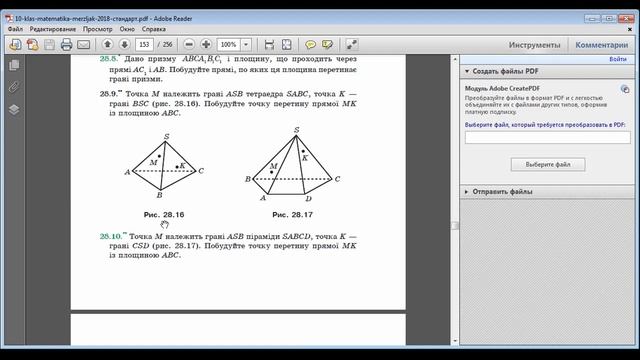Select the highlight text tool icon
640x360 pixels.
pyautogui.click(x=327, y=44)
